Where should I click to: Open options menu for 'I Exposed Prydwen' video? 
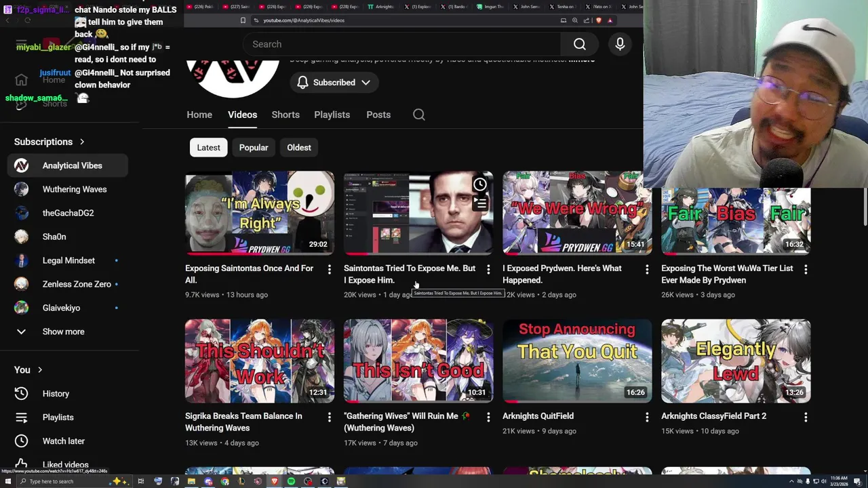pyautogui.click(x=647, y=270)
